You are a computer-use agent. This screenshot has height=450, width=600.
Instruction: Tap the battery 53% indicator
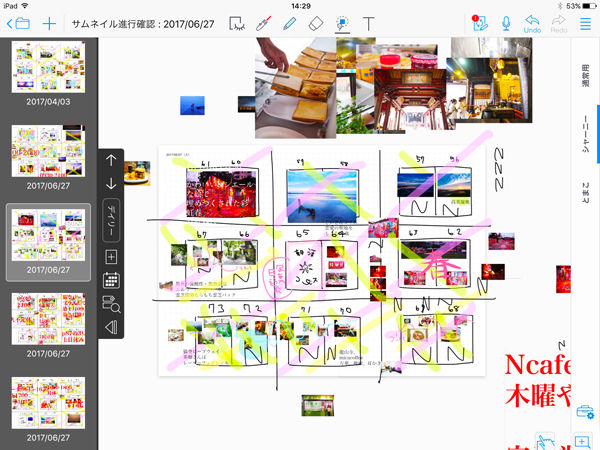click(x=581, y=6)
